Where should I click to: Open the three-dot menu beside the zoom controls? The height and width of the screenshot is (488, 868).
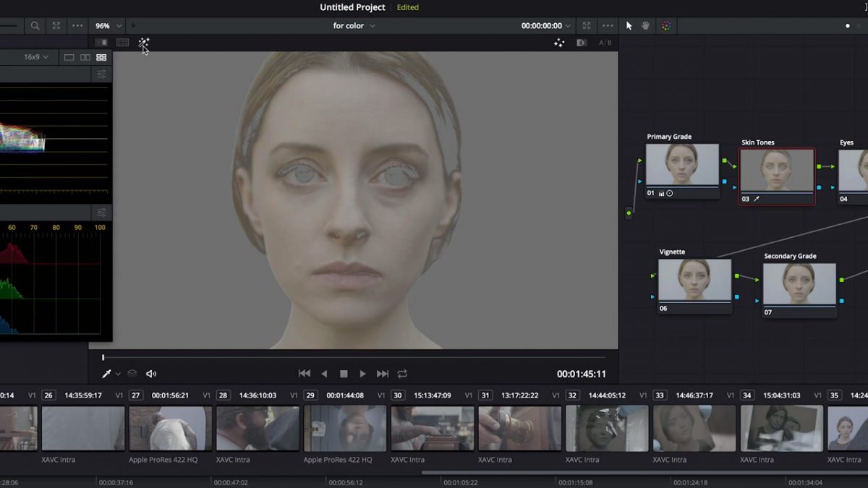(77, 25)
